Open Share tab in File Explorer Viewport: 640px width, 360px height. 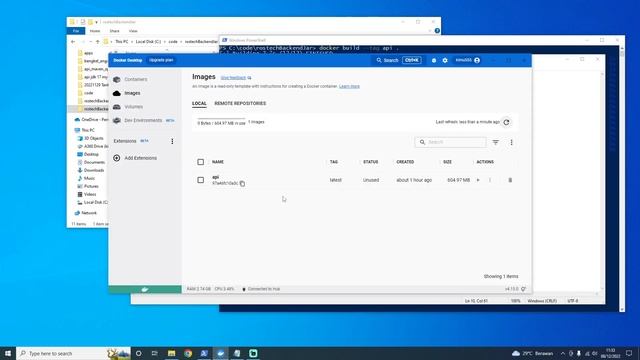(x=114, y=31)
